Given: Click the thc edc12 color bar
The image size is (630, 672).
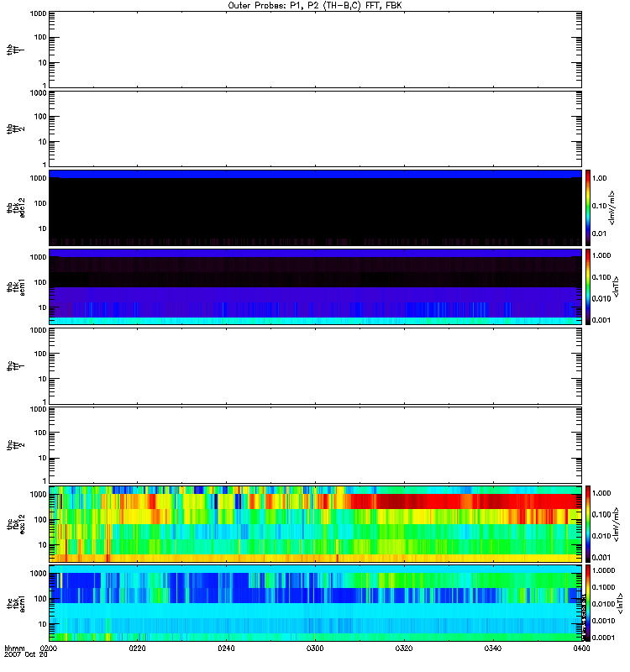Looking at the screenshot, I should [x=590, y=523].
